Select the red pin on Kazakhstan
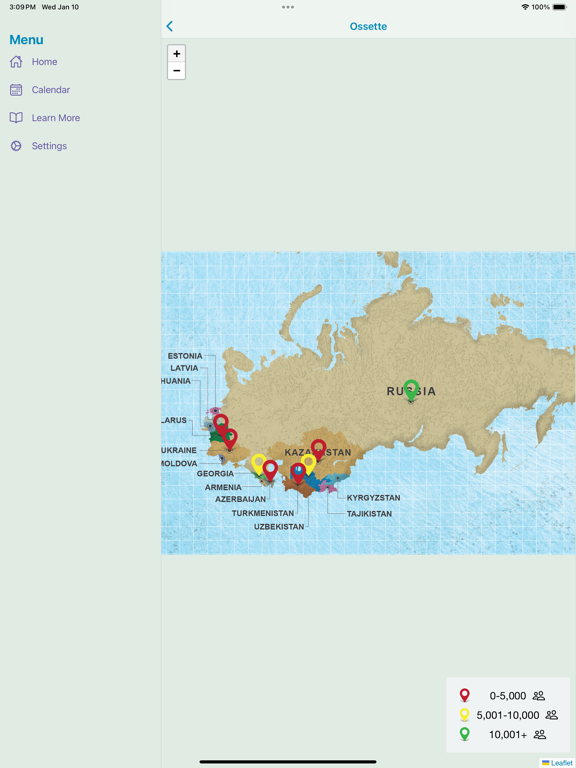This screenshot has height=768, width=576. tap(318, 450)
